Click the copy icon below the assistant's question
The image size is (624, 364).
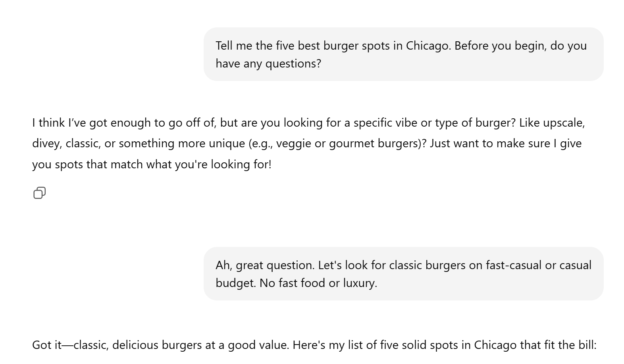click(x=40, y=193)
